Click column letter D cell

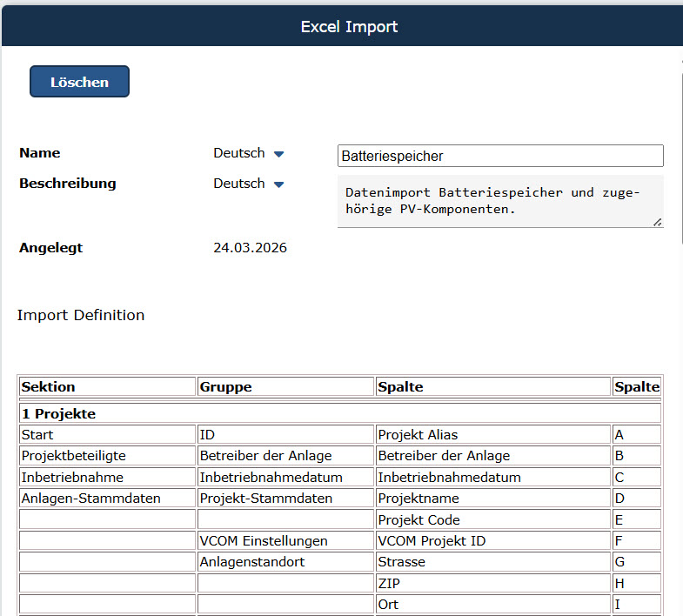637,498
